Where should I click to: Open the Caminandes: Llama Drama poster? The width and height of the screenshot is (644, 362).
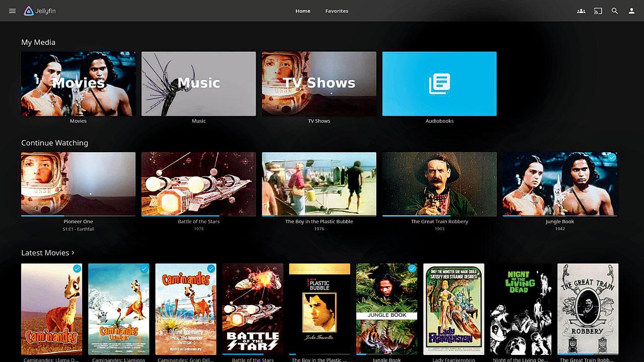(x=51, y=309)
